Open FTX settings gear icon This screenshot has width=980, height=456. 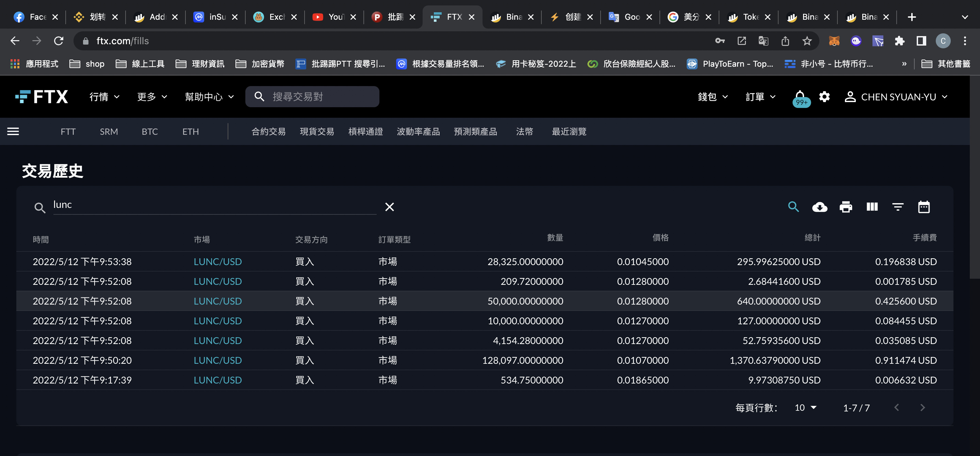pos(824,97)
